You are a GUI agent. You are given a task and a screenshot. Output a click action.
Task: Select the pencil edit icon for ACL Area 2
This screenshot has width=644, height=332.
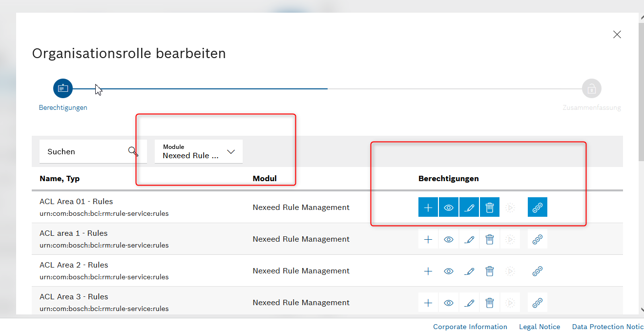point(469,270)
